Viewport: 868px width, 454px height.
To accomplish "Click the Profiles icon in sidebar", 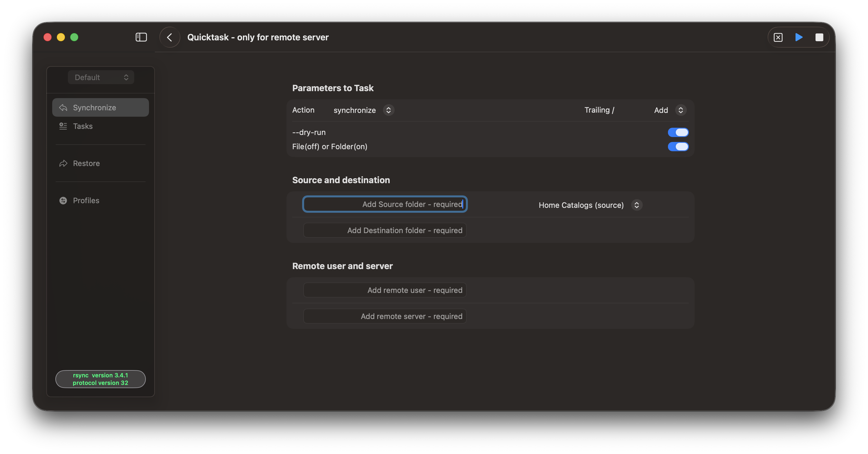I will 63,201.
